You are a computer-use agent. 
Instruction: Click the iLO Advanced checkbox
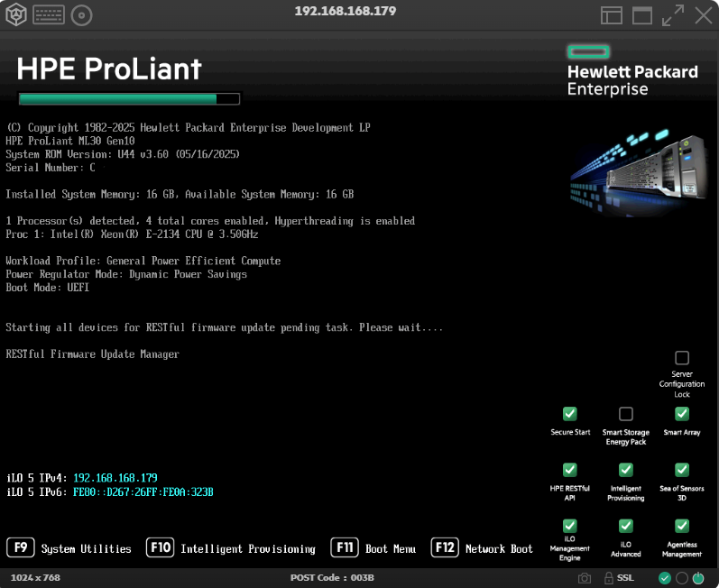tap(626, 526)
